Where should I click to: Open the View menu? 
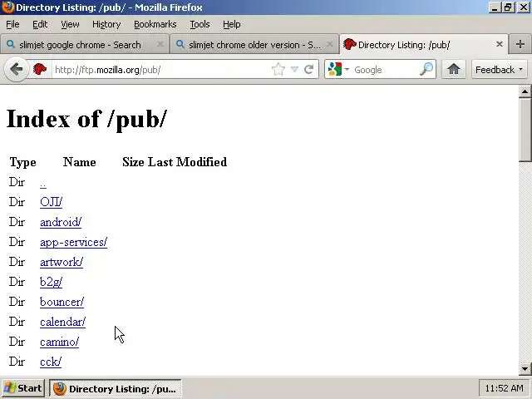(70, 24)
